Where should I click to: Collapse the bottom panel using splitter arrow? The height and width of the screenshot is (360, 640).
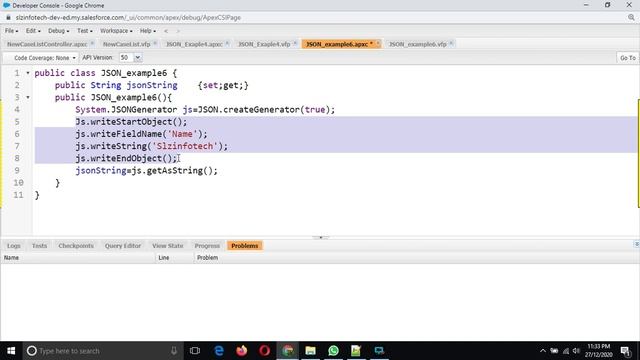pos(320,237)
